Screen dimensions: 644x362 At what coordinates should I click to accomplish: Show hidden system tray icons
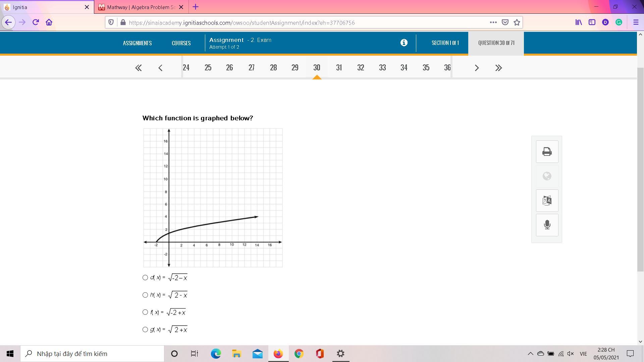530,354
